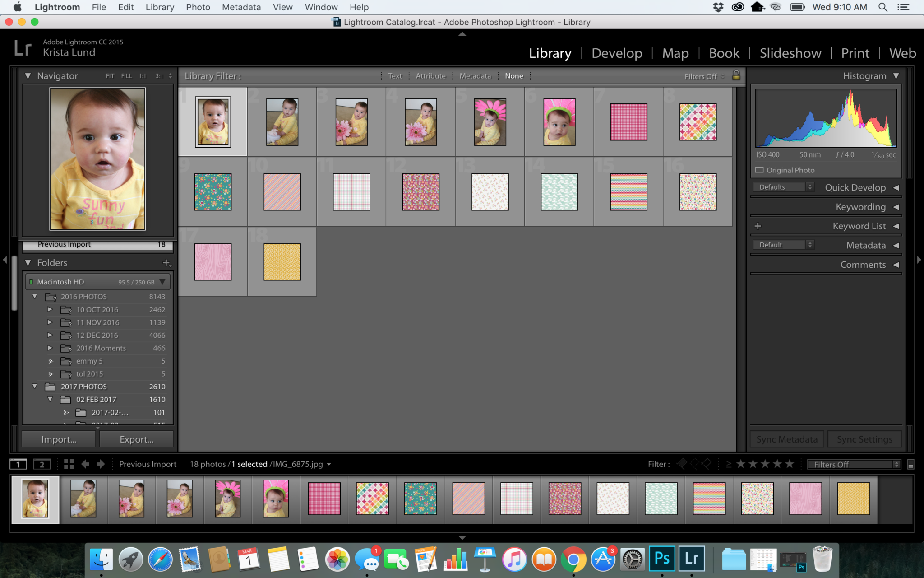
Task: Add a keyword with the plus icon
Action: 758,226
